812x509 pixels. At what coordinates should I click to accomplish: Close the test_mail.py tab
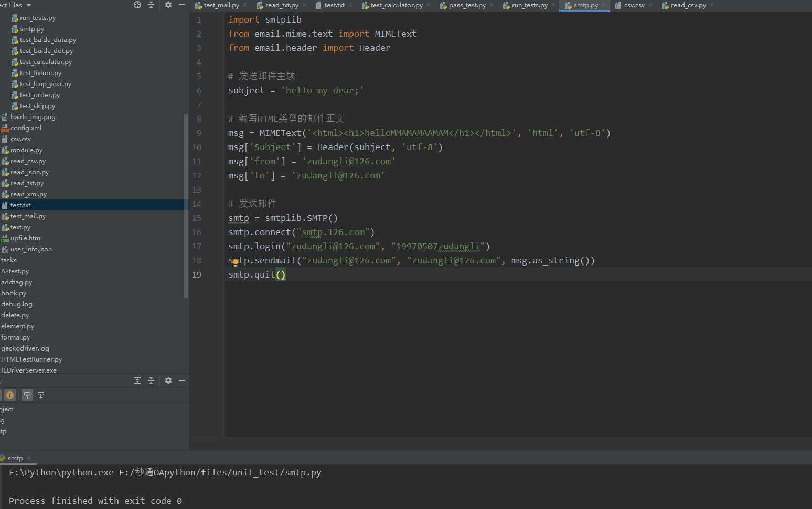click(245, 5)
